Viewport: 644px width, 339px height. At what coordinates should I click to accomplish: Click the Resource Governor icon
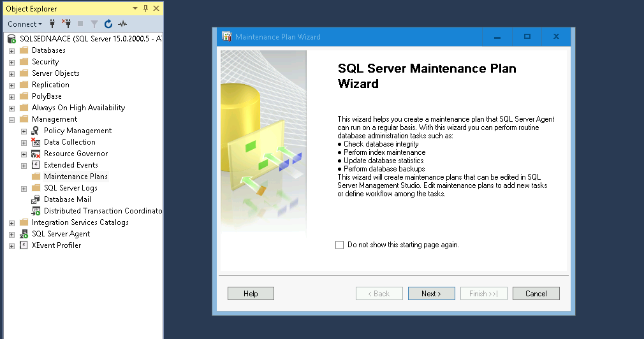tap(36, 154)
